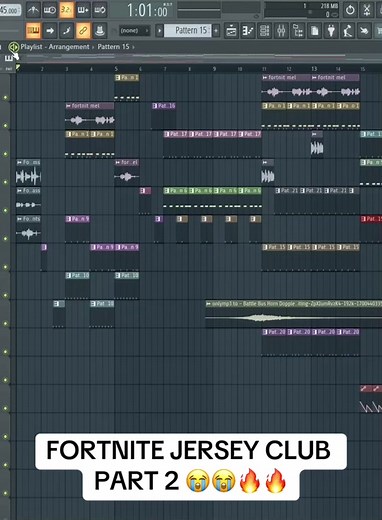Select the Pat. 16 pattern clip
382x520 pixels.
click(x=163, y=116)
